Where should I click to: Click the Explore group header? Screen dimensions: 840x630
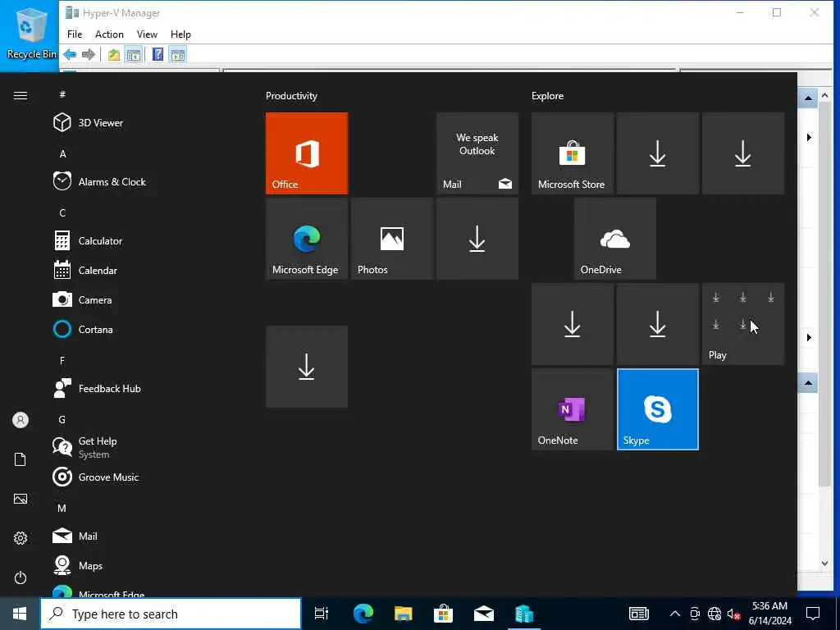tap(547, 96)
